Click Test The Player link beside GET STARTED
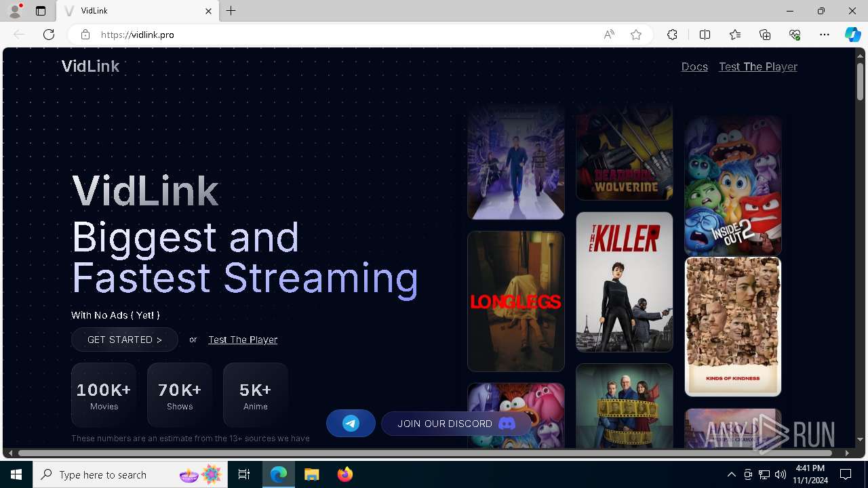Image resolution: width=868 pixels, height=488 pixels. [x=243, y=340]
